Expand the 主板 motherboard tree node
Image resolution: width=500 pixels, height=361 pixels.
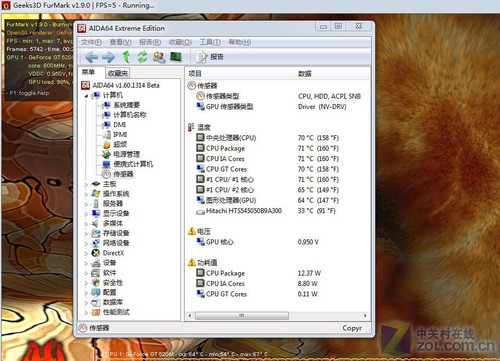pos(86,184)
